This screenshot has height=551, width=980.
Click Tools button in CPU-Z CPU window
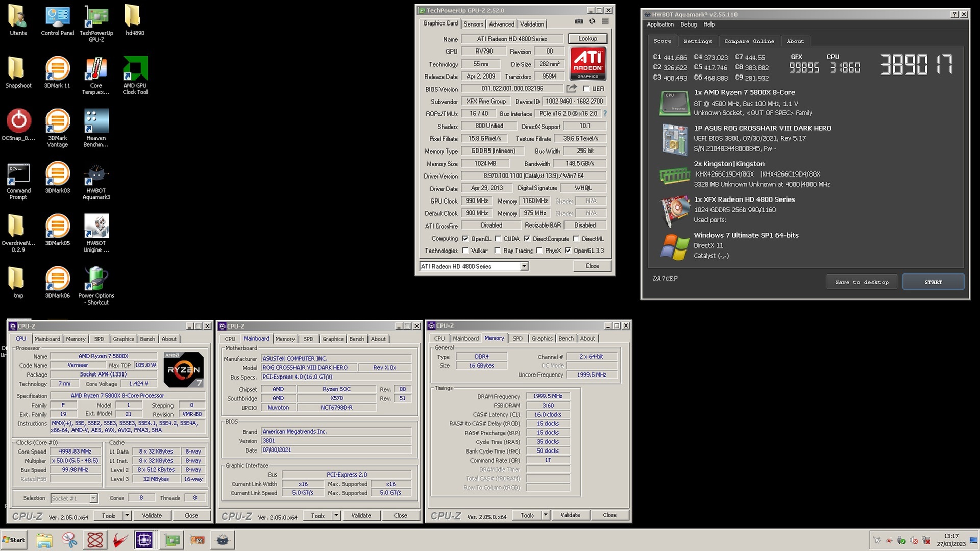coord(108,515)
